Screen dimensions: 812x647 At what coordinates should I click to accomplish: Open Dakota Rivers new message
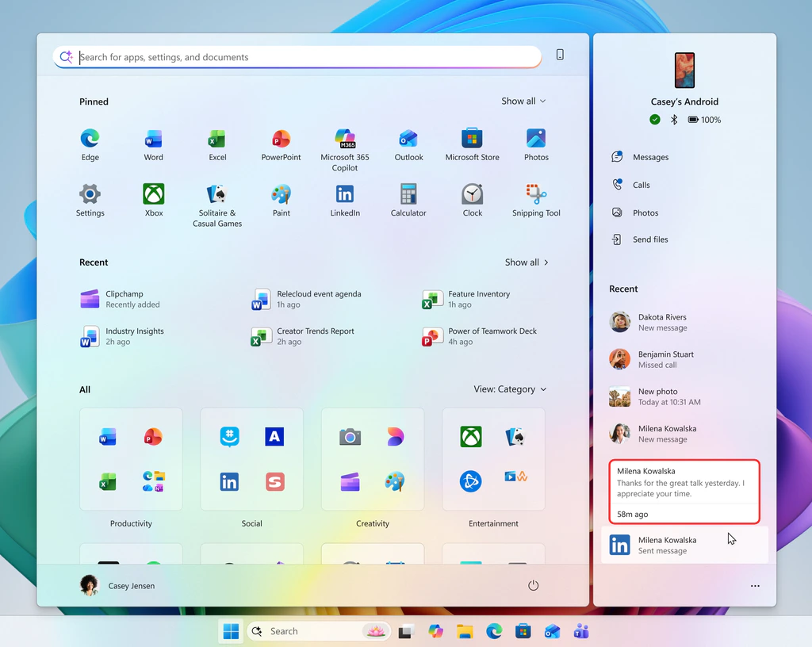(x=684, y=322)
